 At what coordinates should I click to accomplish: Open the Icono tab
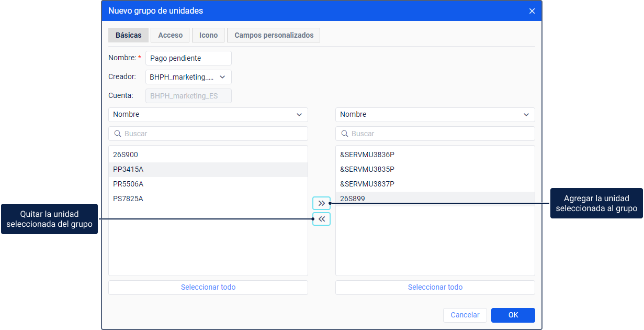(x=208, y=35)
